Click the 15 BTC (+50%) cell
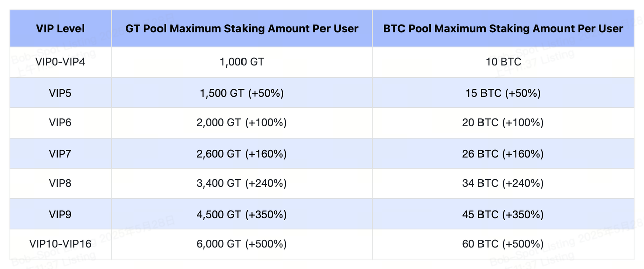This screenshot has width=644, height=269. (x=503, y=93)
